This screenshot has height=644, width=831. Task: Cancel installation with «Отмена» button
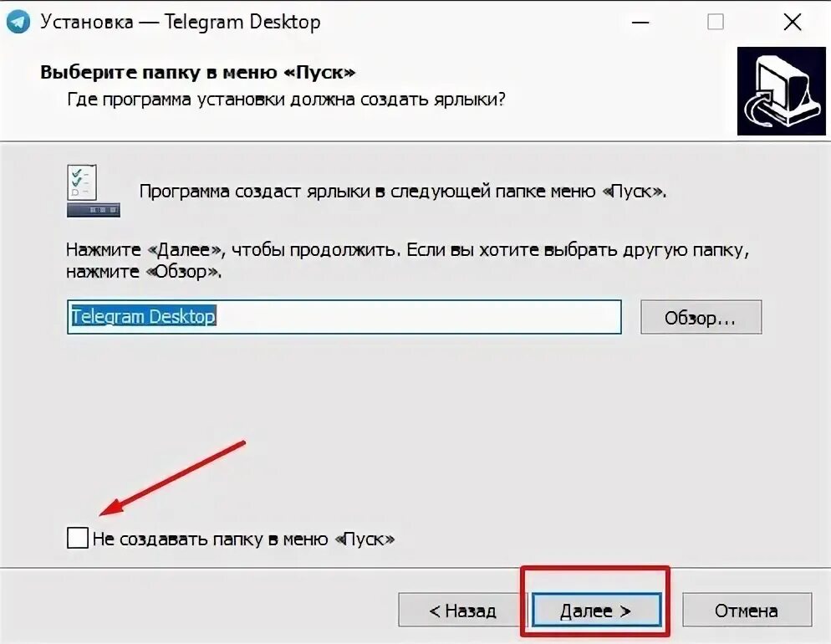tap(747, 611)
